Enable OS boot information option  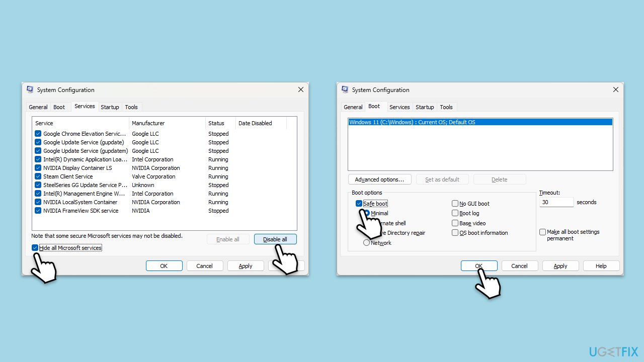click(x=455, y=233)
